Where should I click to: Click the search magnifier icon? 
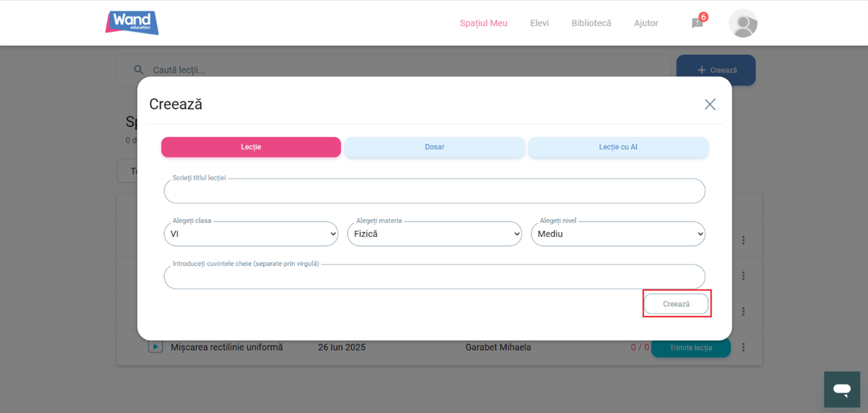click(x=139, y=70)
